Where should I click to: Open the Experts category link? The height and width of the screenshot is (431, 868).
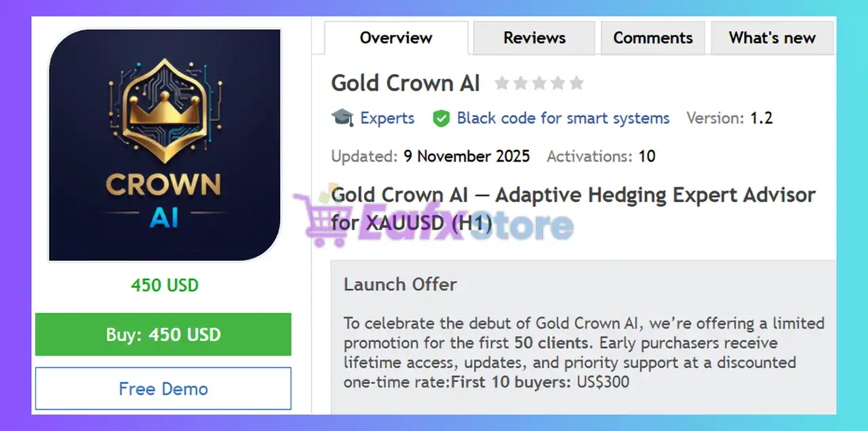(387, 118)
